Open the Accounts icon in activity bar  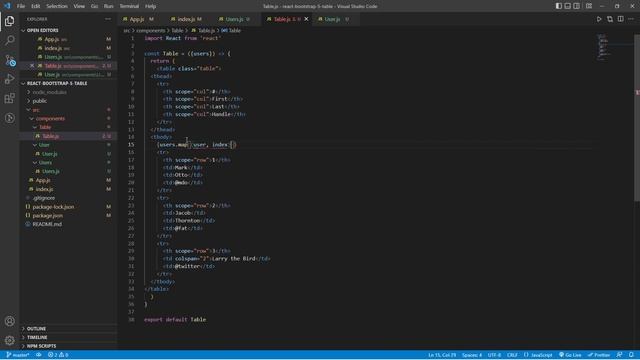tap(9, 321)
